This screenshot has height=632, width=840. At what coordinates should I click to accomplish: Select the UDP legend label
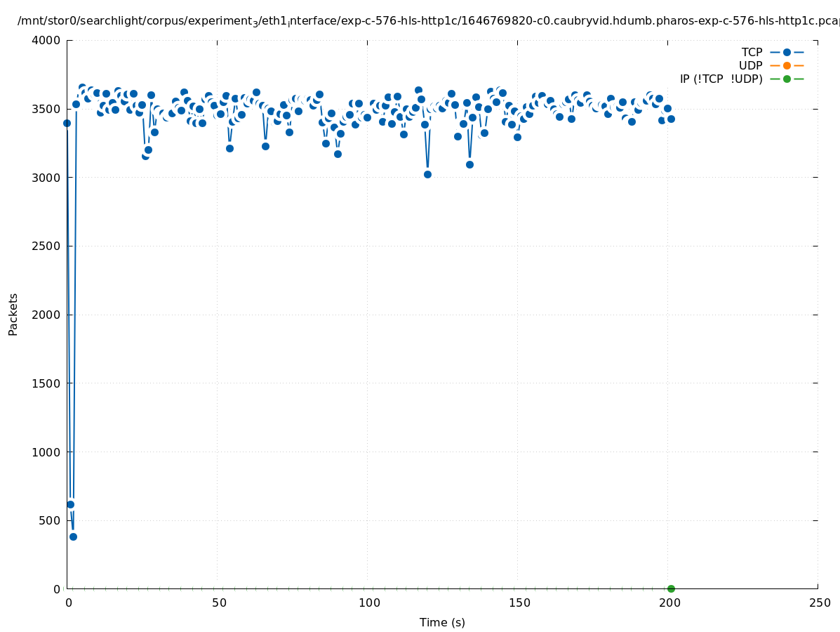(x=750, y=65)
